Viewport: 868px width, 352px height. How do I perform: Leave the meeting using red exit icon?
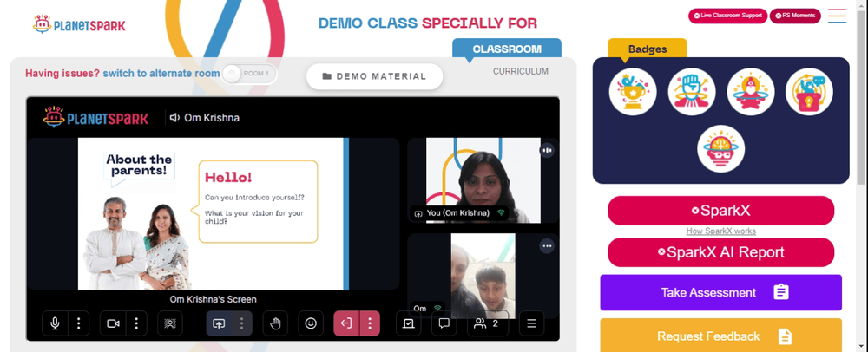click(346, 323)
